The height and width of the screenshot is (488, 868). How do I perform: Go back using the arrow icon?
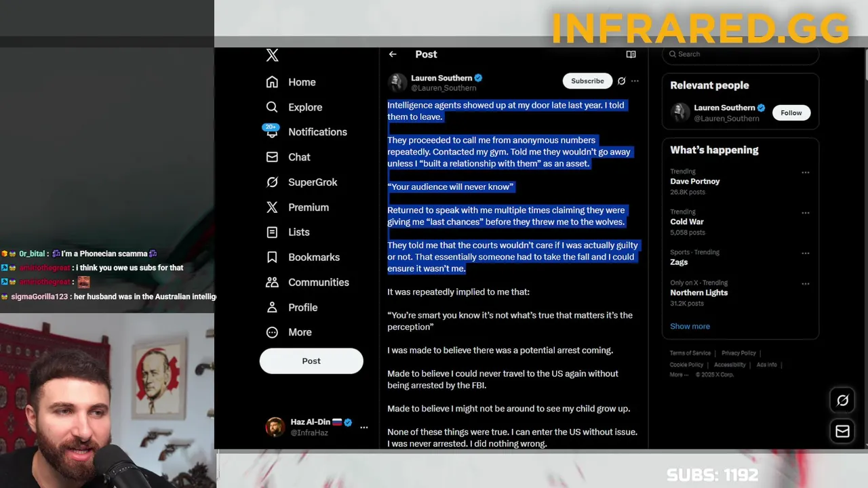coord(393,54)
